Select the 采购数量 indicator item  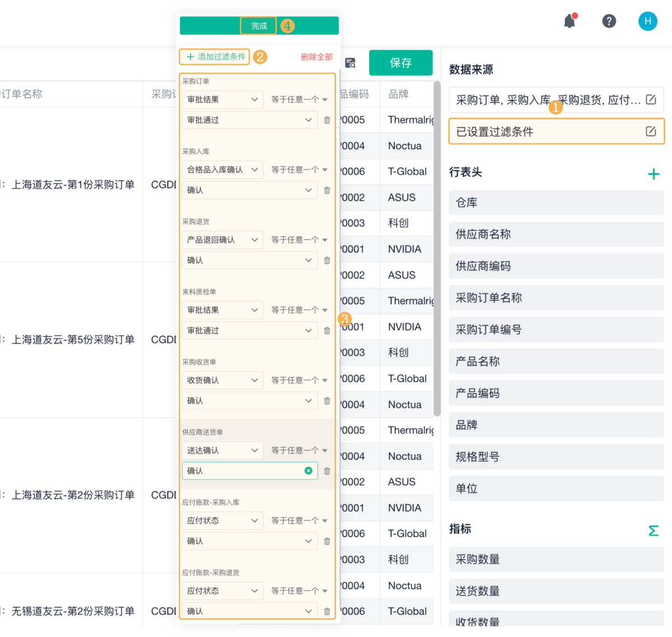(556, 559)
